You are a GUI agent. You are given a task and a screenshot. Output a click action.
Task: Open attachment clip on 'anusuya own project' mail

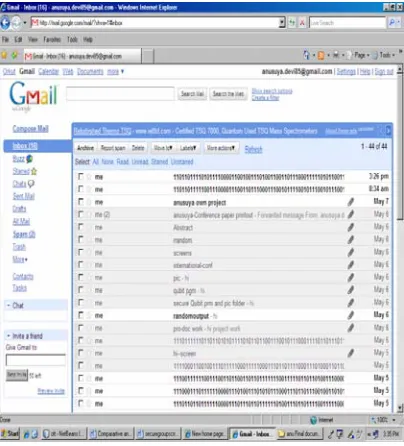pyautogui.click(x=351, y=202)
